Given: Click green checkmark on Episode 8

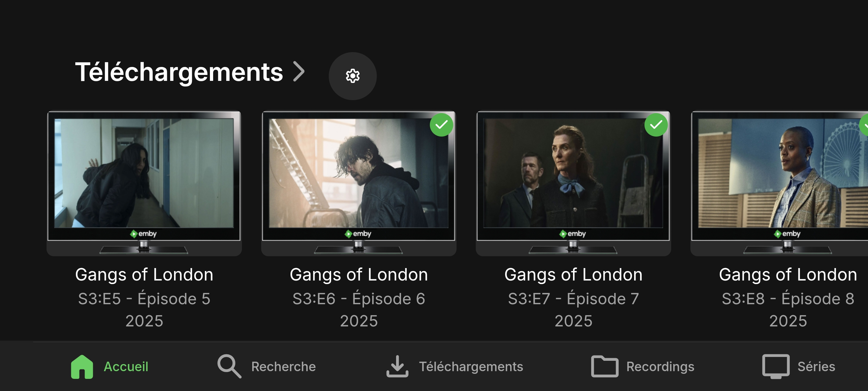Looking at the screenshot, I should pyautogui.click(x=865, y=125).
